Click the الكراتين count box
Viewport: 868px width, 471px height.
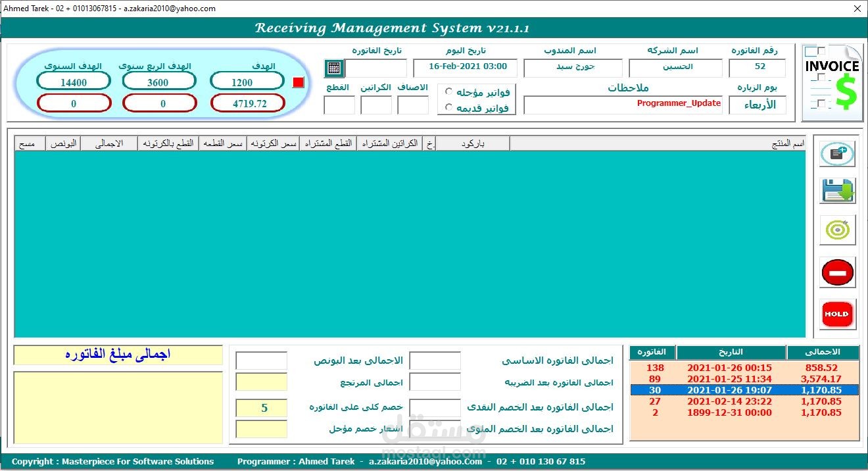click(x=376, y=105)
